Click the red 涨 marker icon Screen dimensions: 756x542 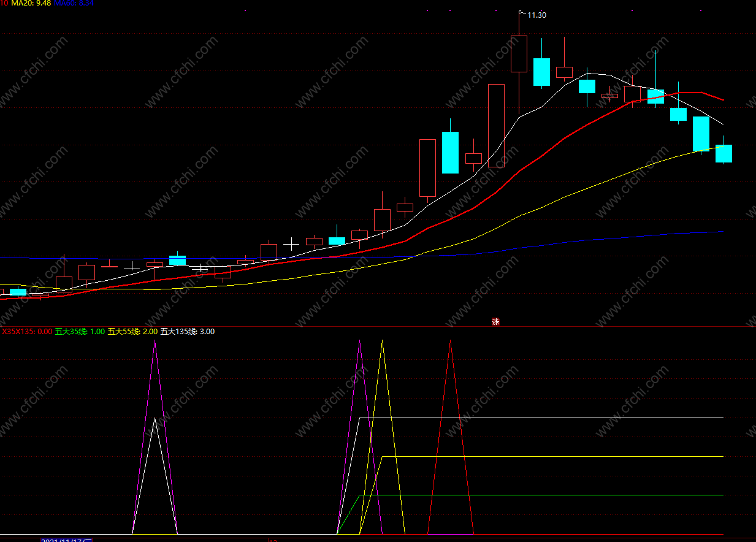click(496, 321)
